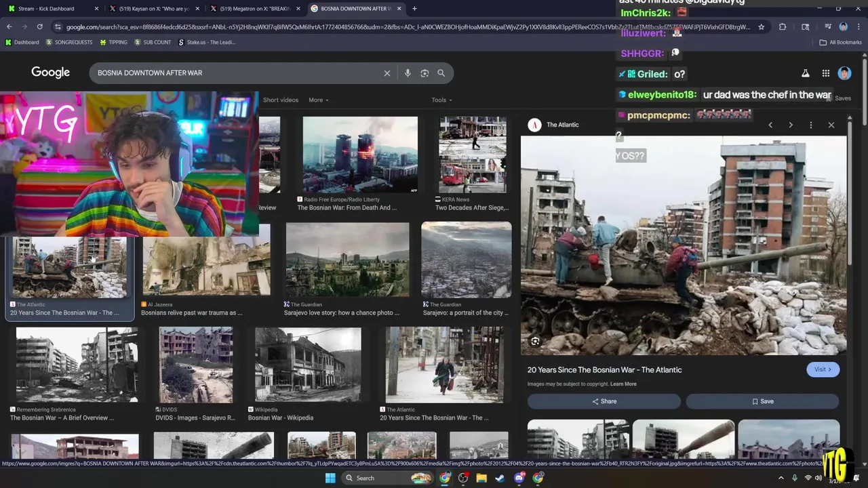Click inside the Google search input

click(x=237, y=73)
